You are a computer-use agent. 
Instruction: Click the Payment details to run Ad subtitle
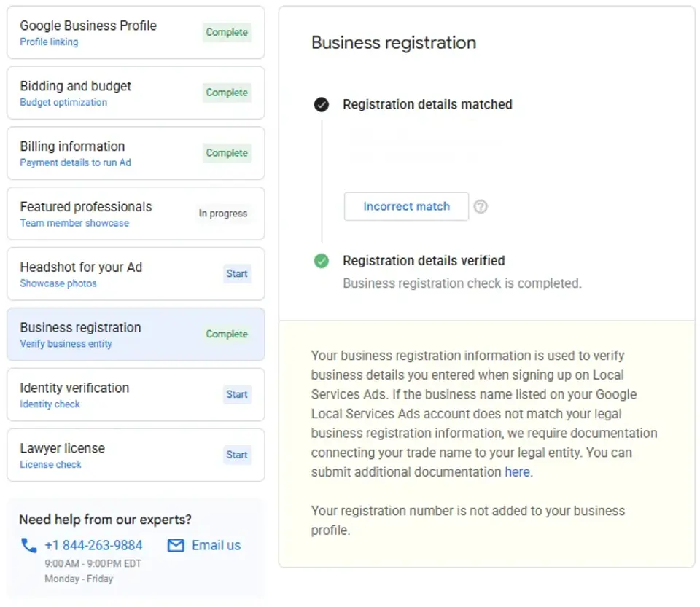[75, 162]
